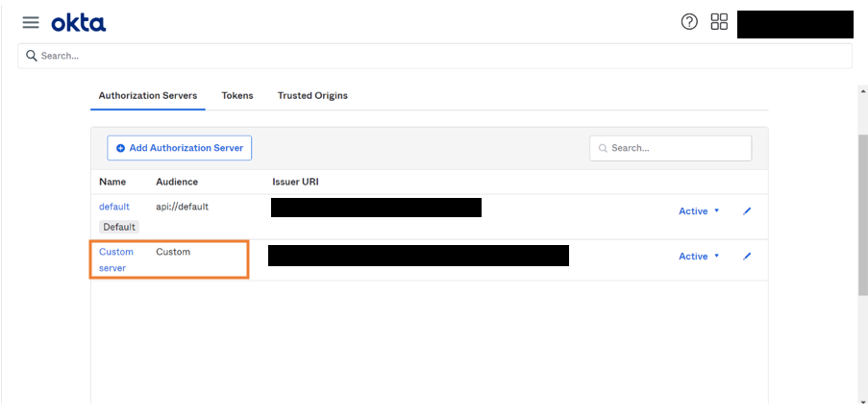868x418 pixels.
Task: Open the help question mark icon
Action: click(689, 22)
